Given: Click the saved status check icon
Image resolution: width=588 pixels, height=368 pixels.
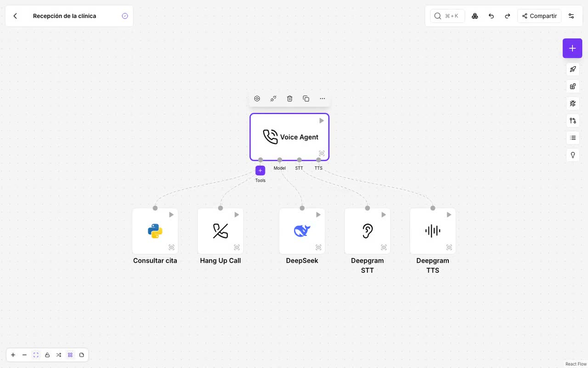Looking at the screenshot, I should [x=125, y=16].
